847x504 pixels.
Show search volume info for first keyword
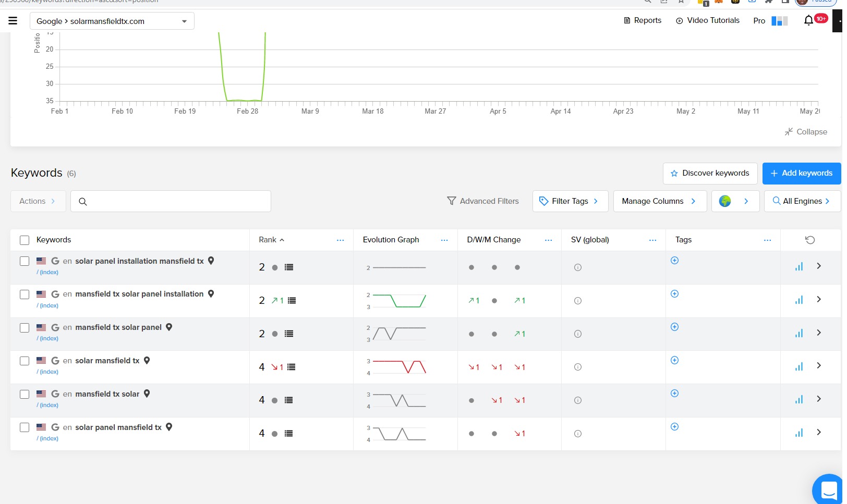578,267
